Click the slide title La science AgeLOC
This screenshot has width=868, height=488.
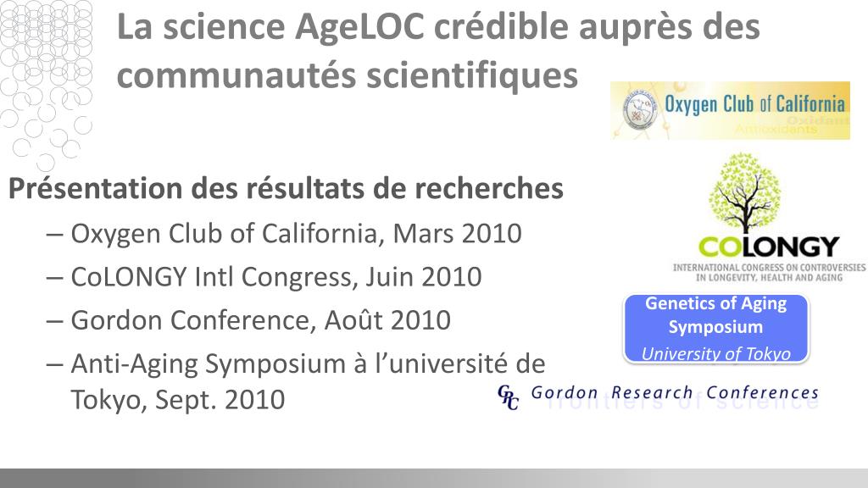(x=438, y=51)
